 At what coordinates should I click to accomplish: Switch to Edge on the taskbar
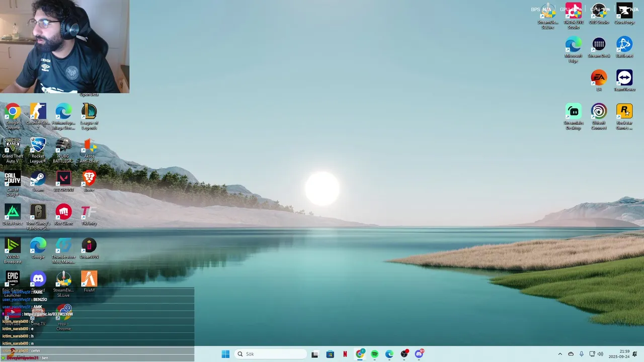point(389,354)
